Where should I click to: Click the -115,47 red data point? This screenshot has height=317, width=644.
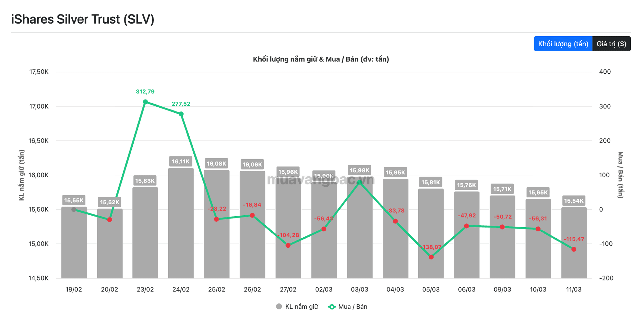574,249
